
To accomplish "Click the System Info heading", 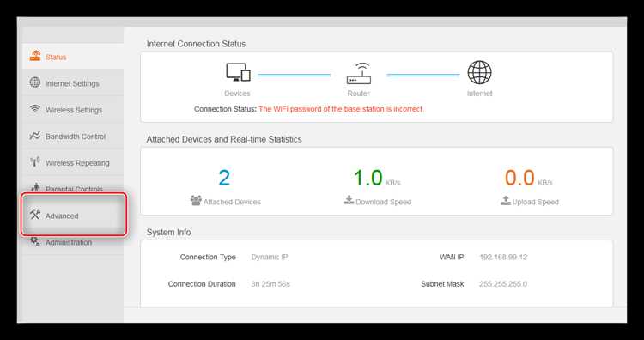I will (169, 232).
